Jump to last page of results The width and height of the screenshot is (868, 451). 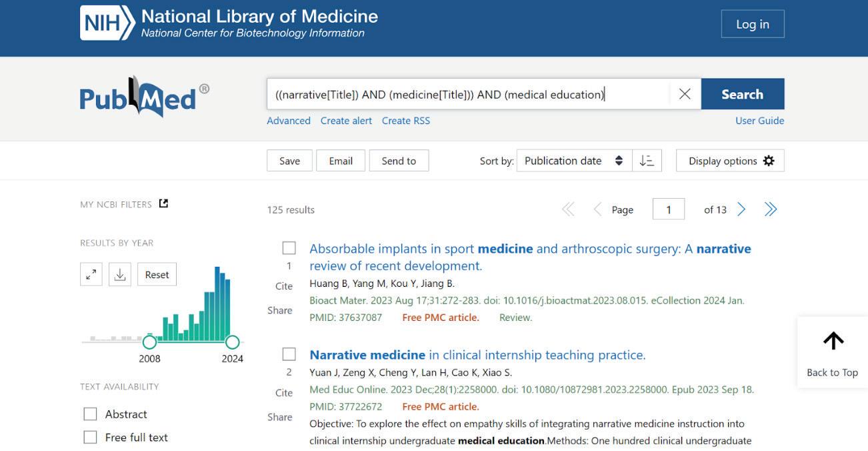pos(771,209)
